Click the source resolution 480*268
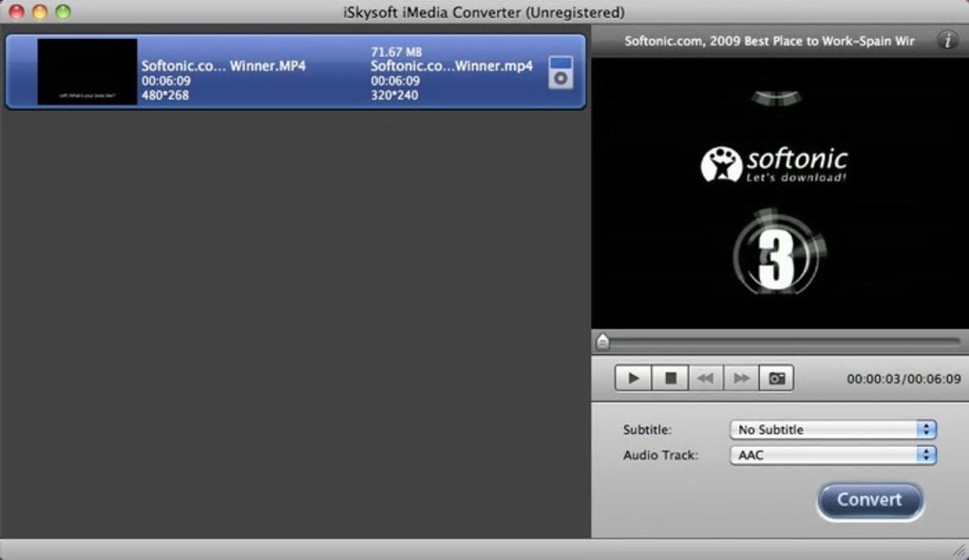The height and width of the screenshot is (560, 969). 165,95
